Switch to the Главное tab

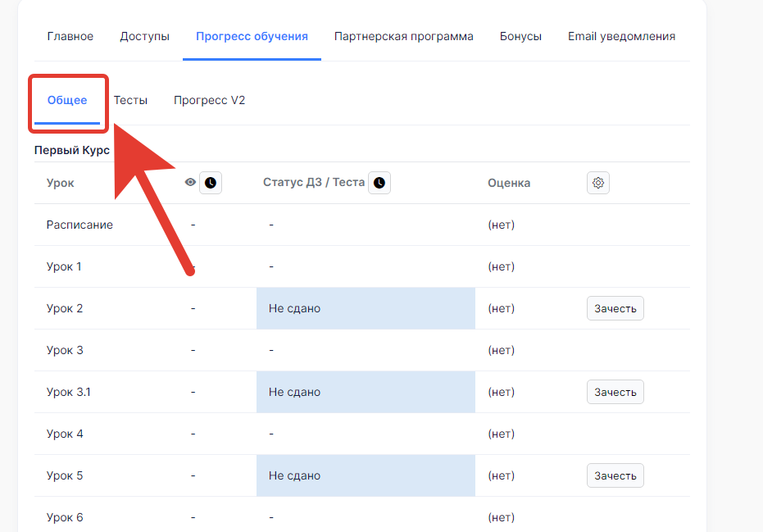tap(70, 37)
